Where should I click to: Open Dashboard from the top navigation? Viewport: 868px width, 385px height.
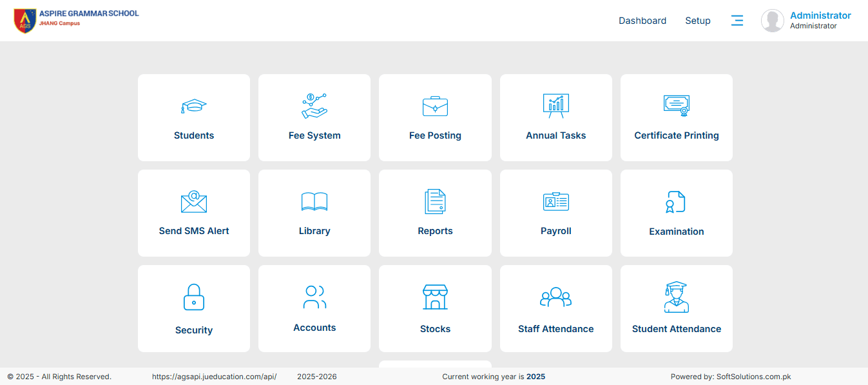click(642, 21)
